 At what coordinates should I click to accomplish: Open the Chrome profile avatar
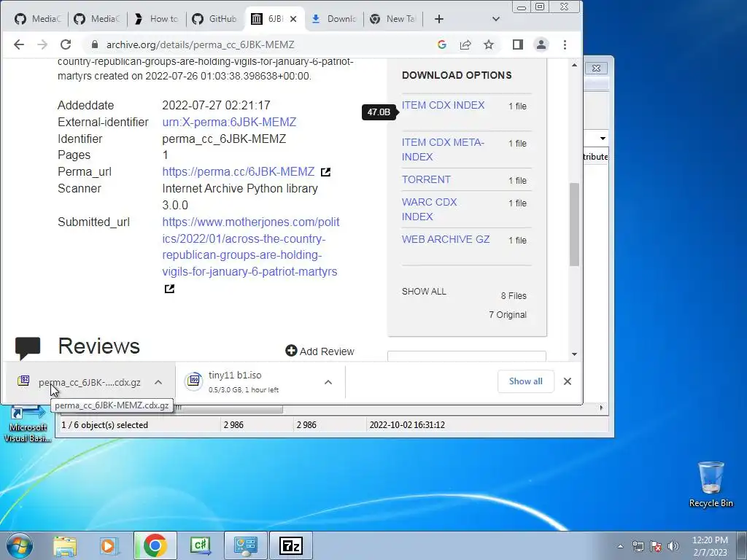pos(541,44)
